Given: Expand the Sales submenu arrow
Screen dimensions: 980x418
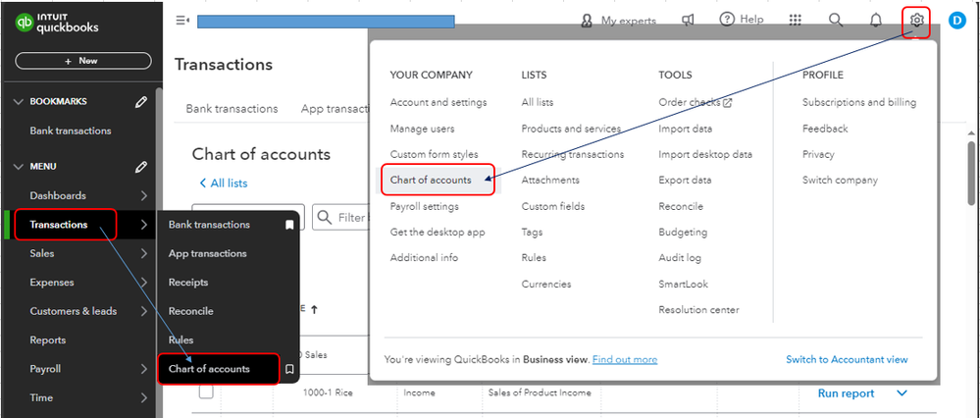Looking at the screenshot, I should [x=144, y=254].
